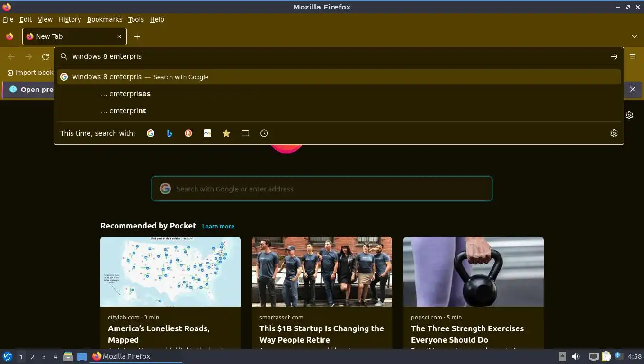Click the network status tray icon
Viewport: 644px width, 364px height.
(x=593, y=356)
